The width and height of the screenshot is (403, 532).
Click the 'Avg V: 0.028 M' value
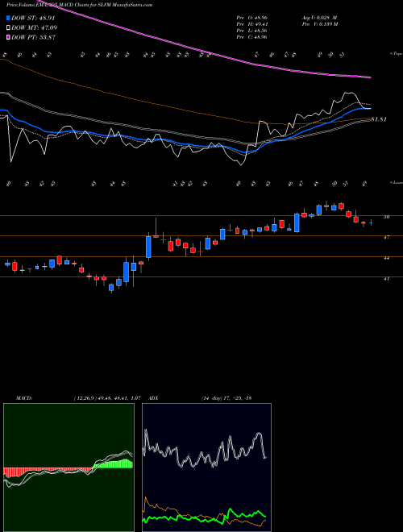pos(319,18)
